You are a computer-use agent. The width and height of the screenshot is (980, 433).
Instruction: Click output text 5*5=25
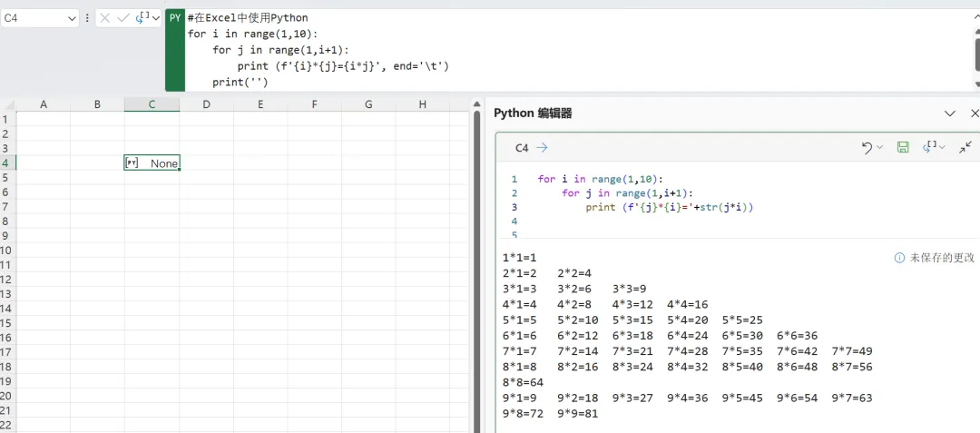742,320
